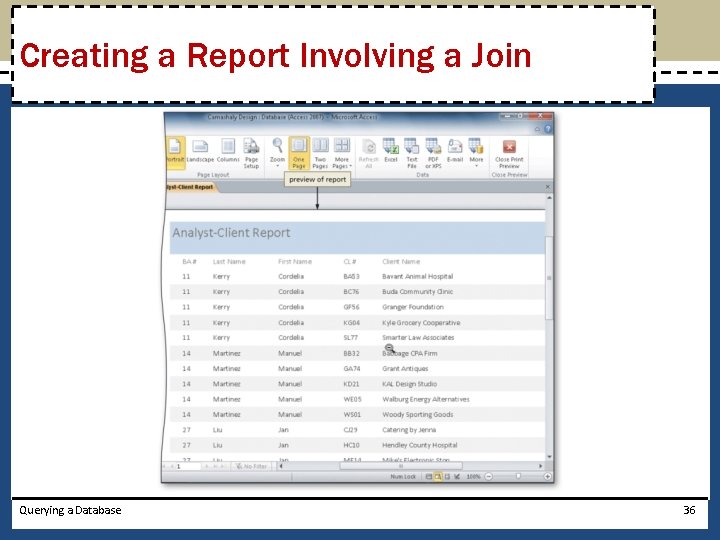Click Hendley County Hospital entry

(x=420, y=445)
